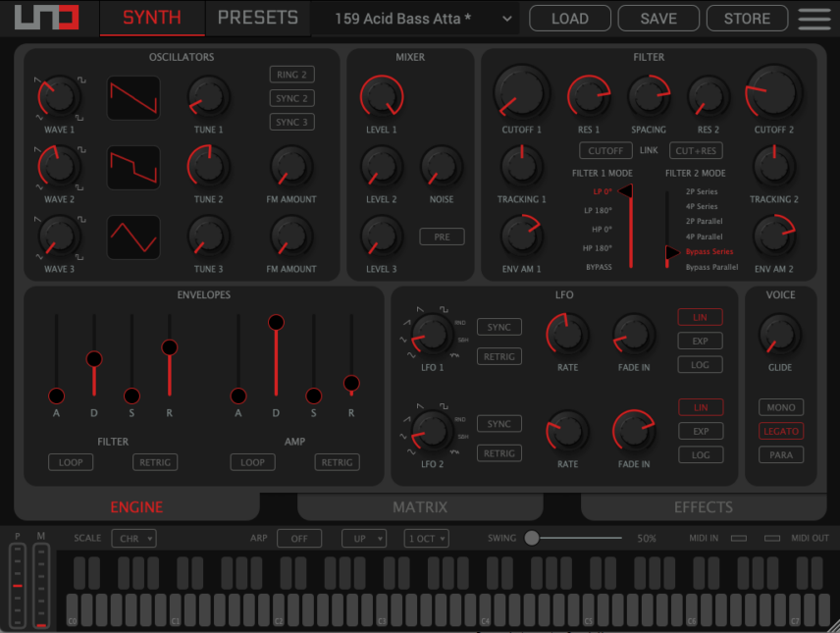Open the arpeggiator 1 OCT range dropdown

pyautogui.click(x=426, y=538)
